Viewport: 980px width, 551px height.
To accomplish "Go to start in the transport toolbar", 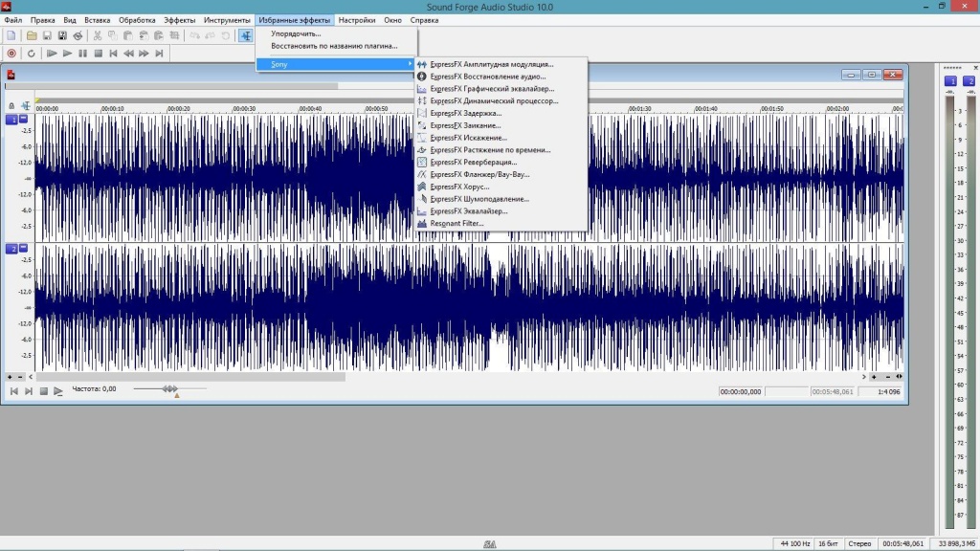I will tap(113, 54).
